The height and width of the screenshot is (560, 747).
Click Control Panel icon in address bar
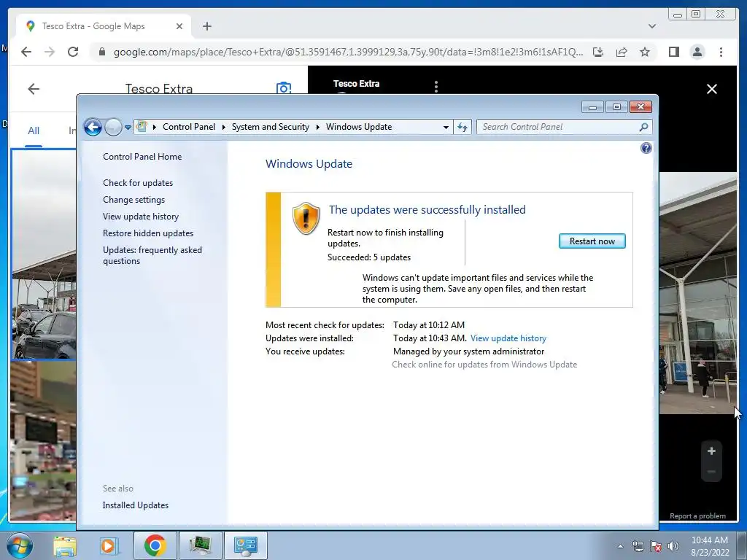(x=142, y=127)
